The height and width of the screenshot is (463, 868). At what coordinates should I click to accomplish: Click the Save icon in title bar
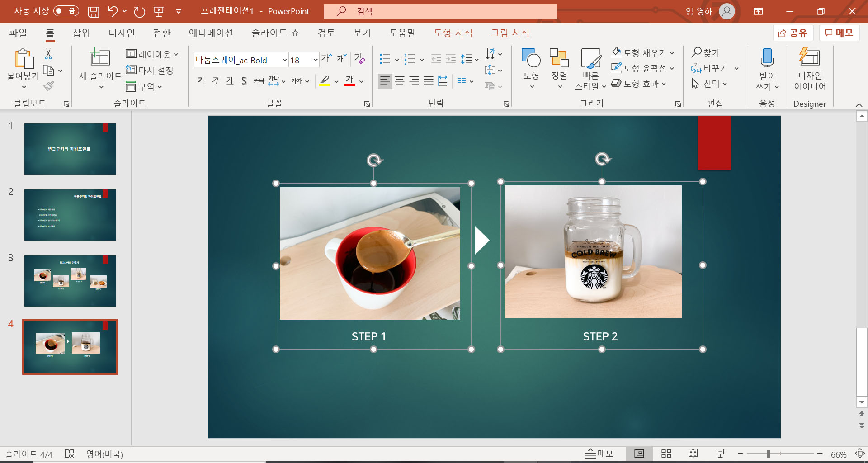pyautogui.click(x=93, y=11)
